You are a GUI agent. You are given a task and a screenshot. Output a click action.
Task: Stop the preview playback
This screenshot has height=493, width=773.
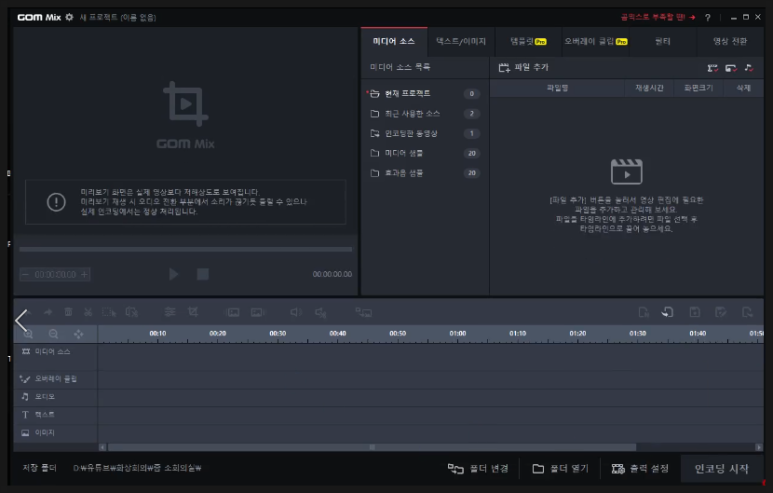203,274
